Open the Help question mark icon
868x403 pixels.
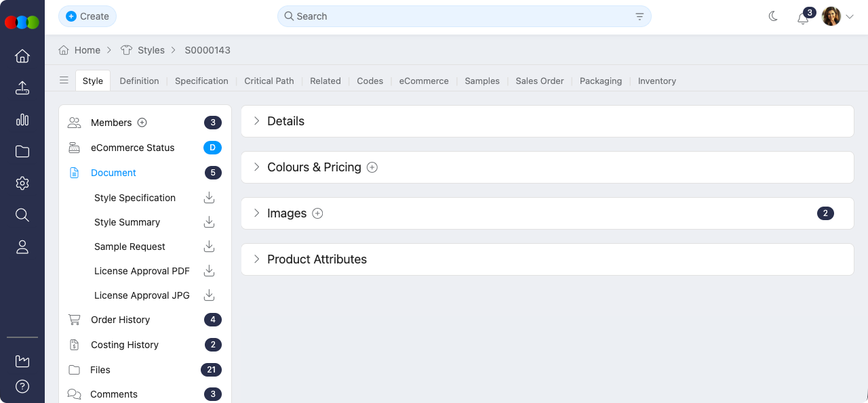coord(22,387)
